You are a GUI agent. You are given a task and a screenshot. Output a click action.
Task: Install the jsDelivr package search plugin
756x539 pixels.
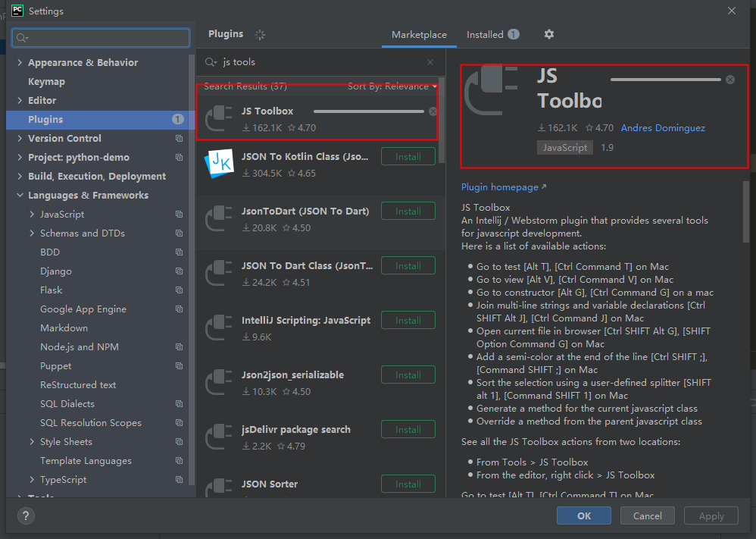408,430
